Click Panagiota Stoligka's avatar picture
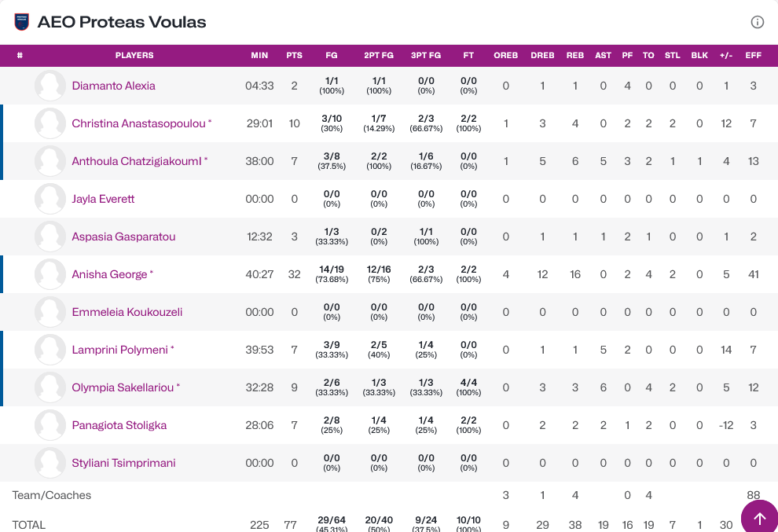 click(x=50, y=425)
